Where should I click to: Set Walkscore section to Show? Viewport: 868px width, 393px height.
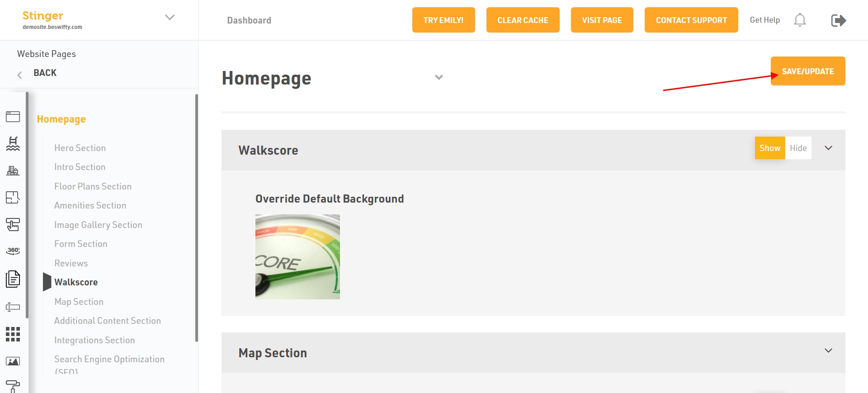pos(769,148)
